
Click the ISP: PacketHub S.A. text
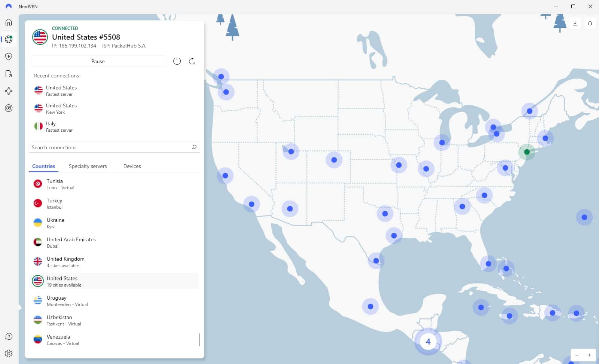point(124,46)
